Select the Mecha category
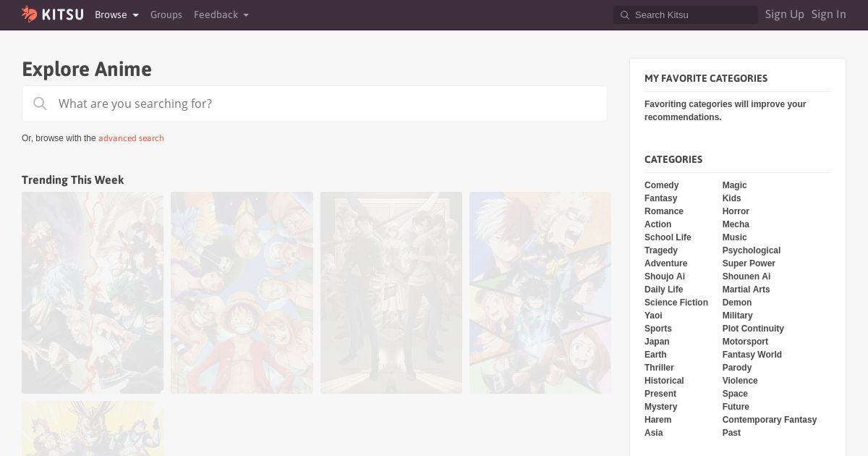The height and width of the screenshot is (456, 868). 736,224
